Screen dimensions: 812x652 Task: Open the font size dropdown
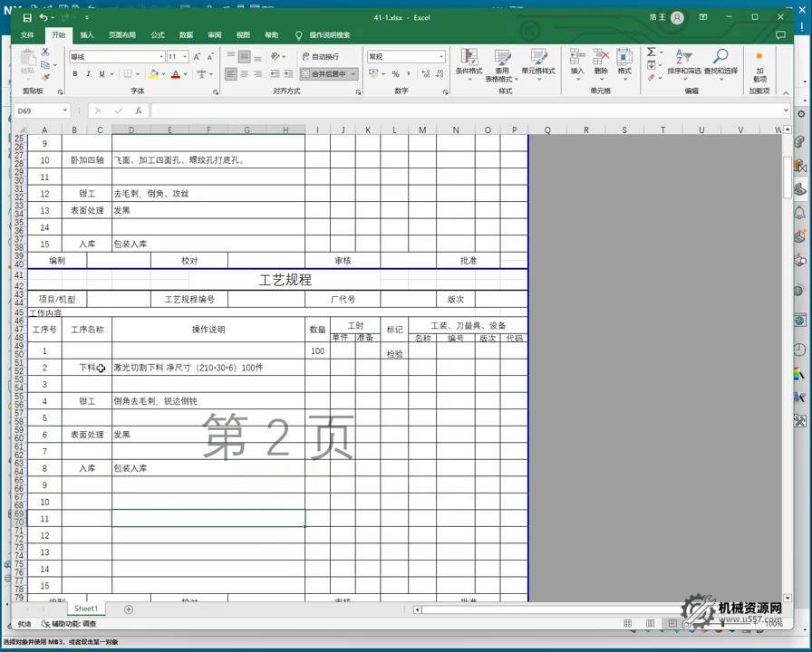pyautogui.click(x=186, y=56)
